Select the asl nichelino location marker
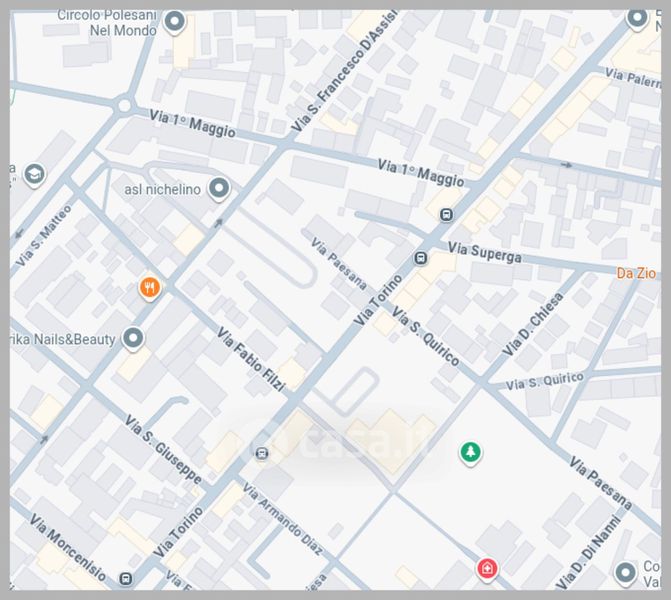Image resolution: width=671 pixels, height=600 pixels. point(219,188)
